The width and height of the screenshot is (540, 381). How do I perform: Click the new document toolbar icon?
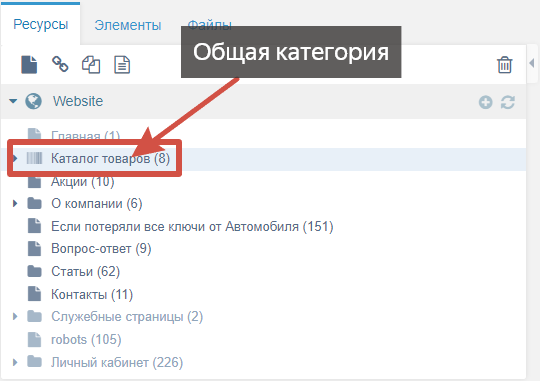29,64
